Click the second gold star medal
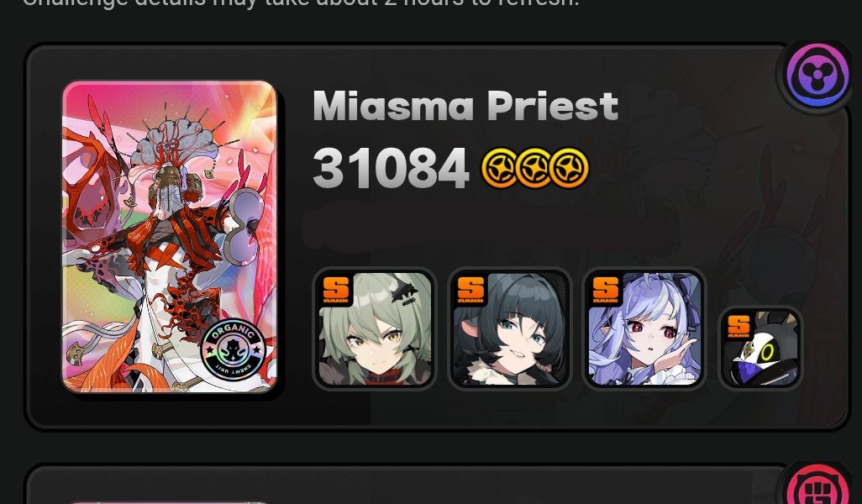 [x=534, y=168]
